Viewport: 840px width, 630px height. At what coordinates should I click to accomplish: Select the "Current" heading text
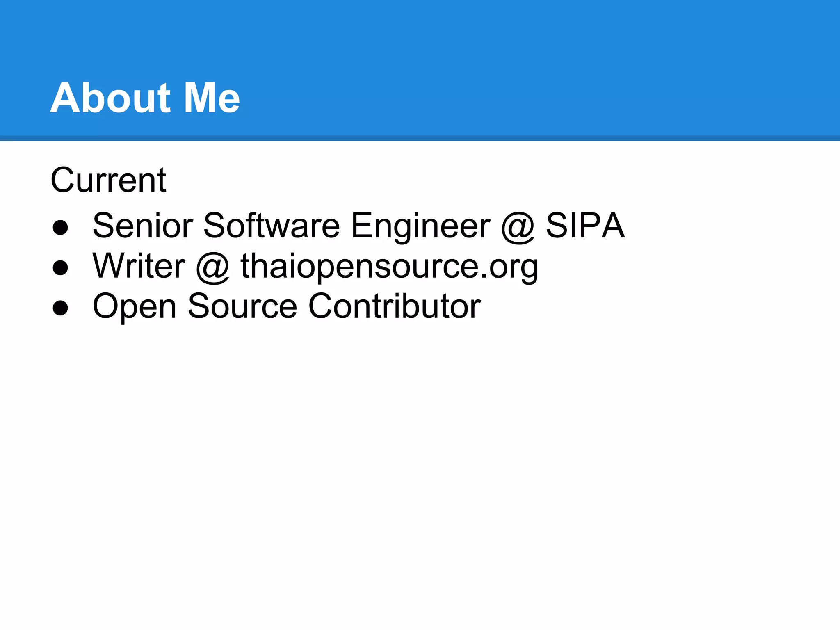[x=108, y=180]
